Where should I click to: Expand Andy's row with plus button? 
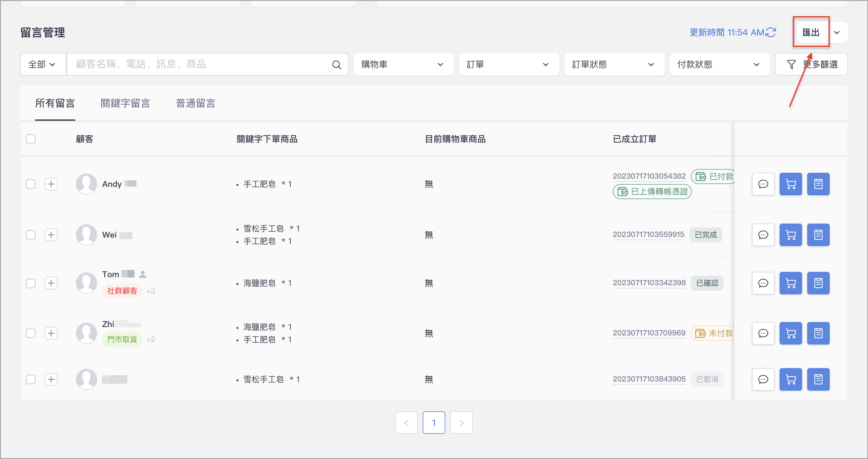click(x=51, y=184)
